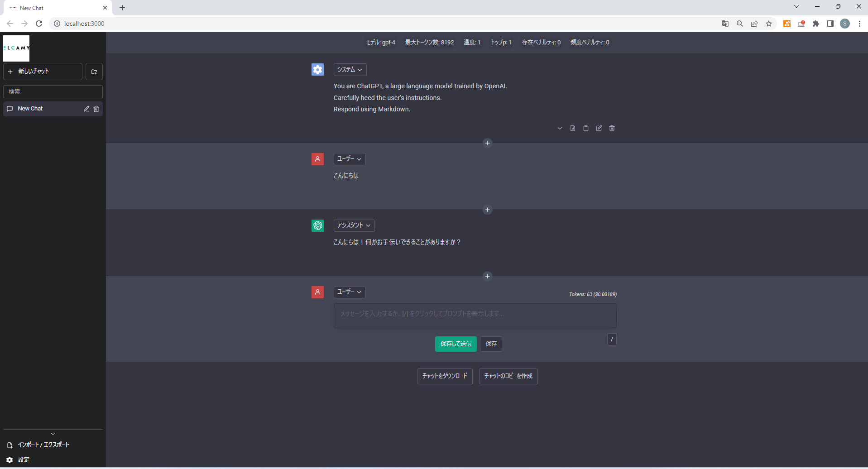
Task: Click the plus icon below the system message
Action: (487, 143)
